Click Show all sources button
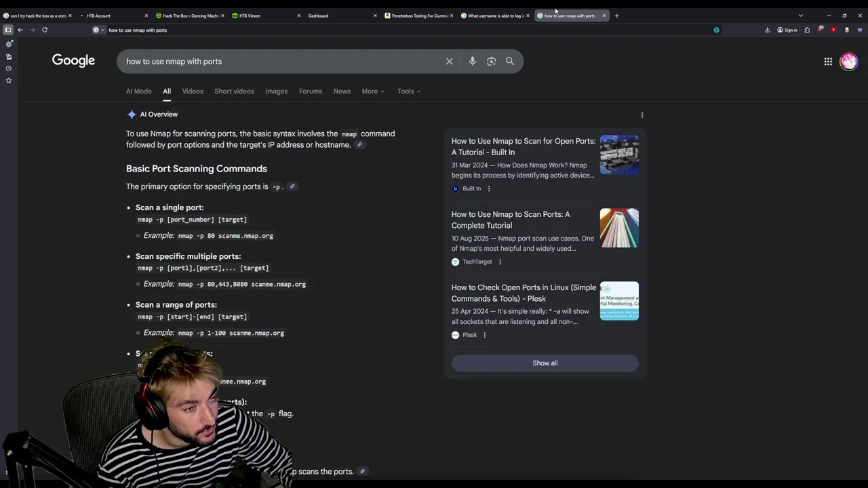 click(x=545, y=363)
